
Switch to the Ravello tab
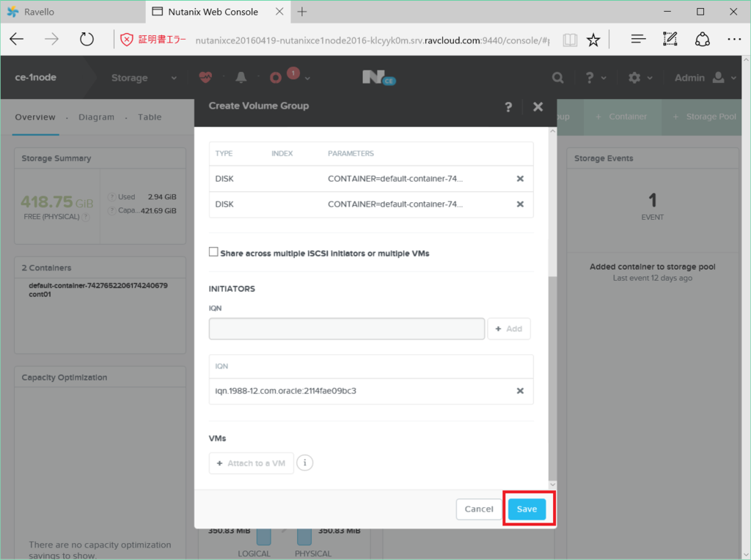[x=73, y=12]
